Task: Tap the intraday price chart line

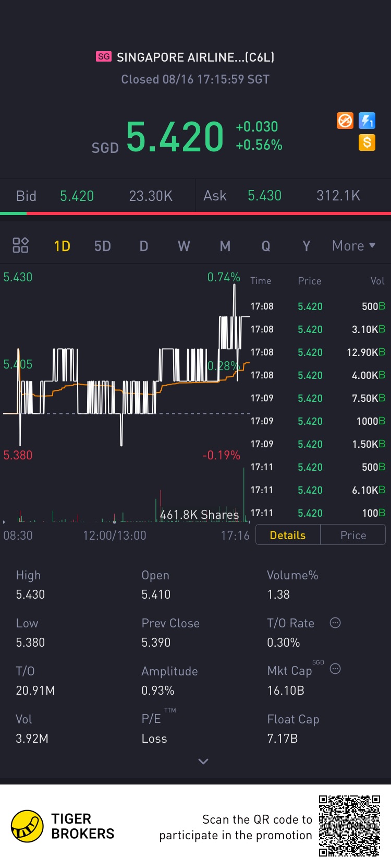Action: pyautogui.click(x=125, y=365)
